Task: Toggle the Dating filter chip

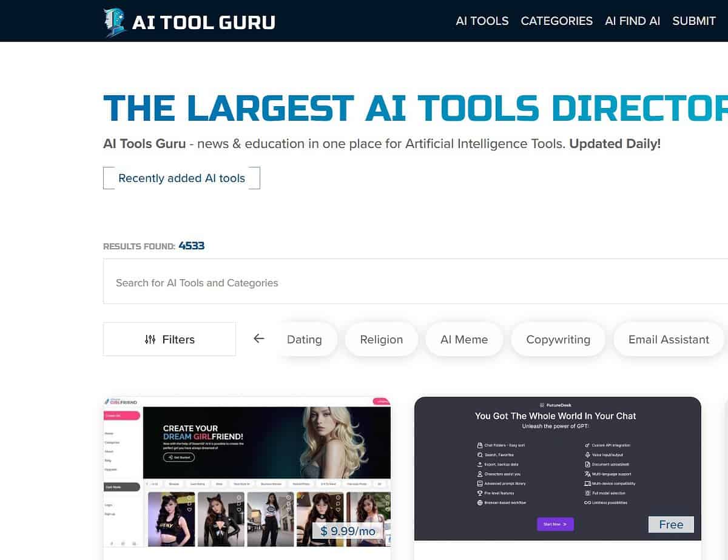Action: [305, 339]
